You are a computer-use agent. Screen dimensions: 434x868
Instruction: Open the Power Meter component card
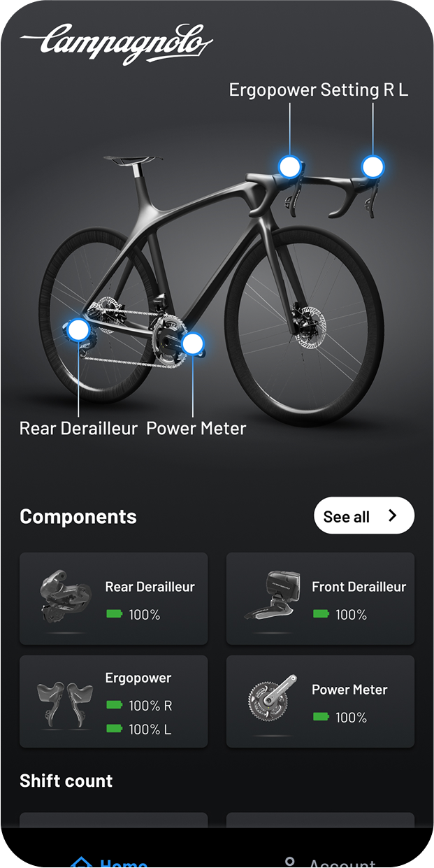coord(320,702)
